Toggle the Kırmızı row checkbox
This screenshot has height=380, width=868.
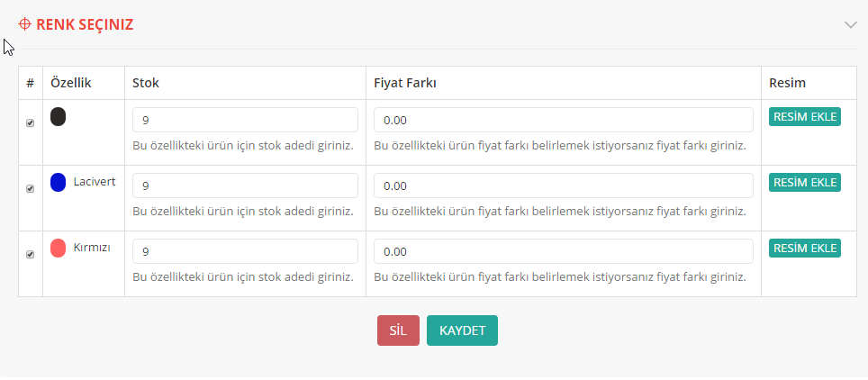[x=31, y=255]
